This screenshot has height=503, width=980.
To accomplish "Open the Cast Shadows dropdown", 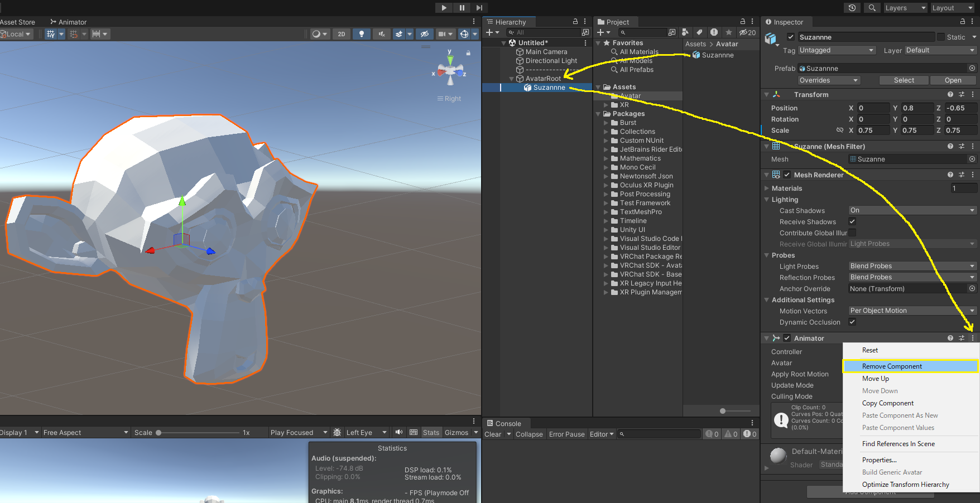I will (x=912, y=210).
